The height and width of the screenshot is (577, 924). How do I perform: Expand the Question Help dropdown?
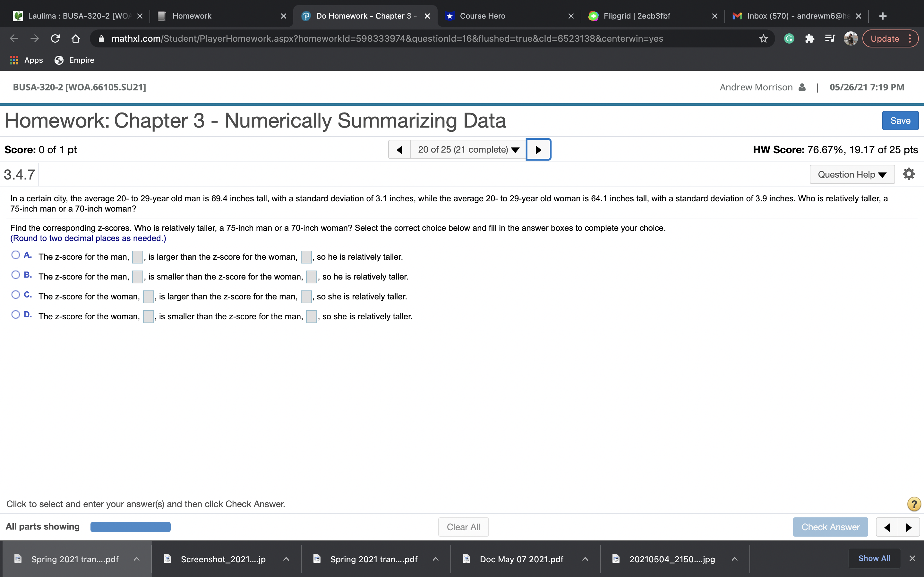point(852,174)
